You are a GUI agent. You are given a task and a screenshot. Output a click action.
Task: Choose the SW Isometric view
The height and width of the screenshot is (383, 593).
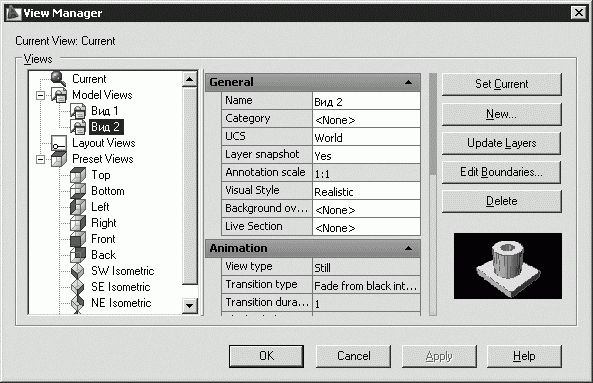(x=123, y=271)
